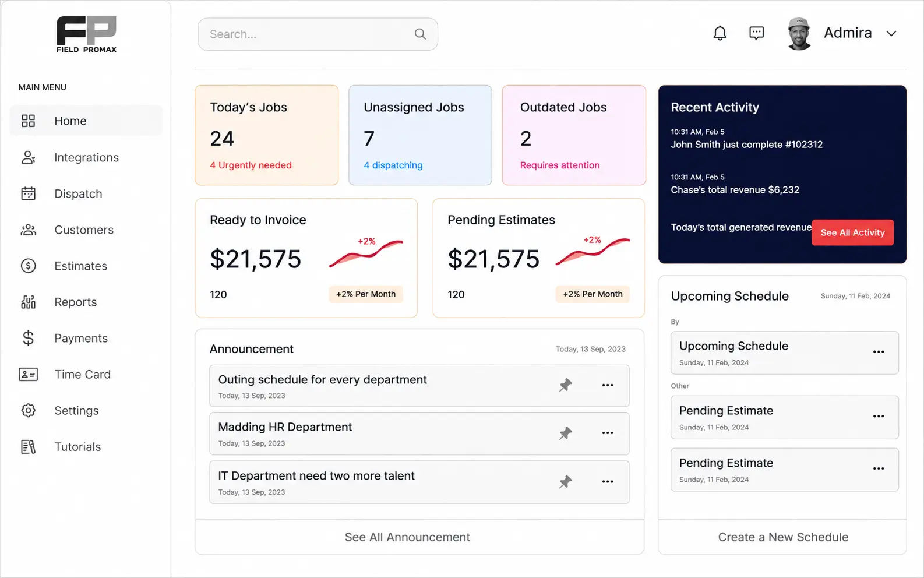
Task: Click See All Announcement link
Action: (407, 537)
